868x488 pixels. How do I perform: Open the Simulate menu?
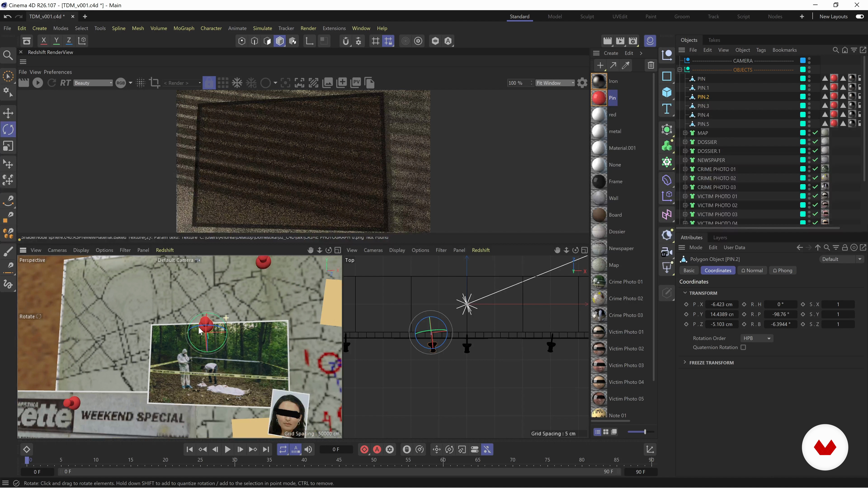(262, 28)
